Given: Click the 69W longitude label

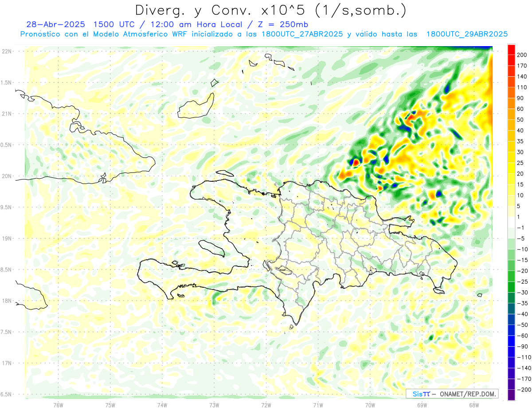Looking at the screenshot, I should click(422, 404).
